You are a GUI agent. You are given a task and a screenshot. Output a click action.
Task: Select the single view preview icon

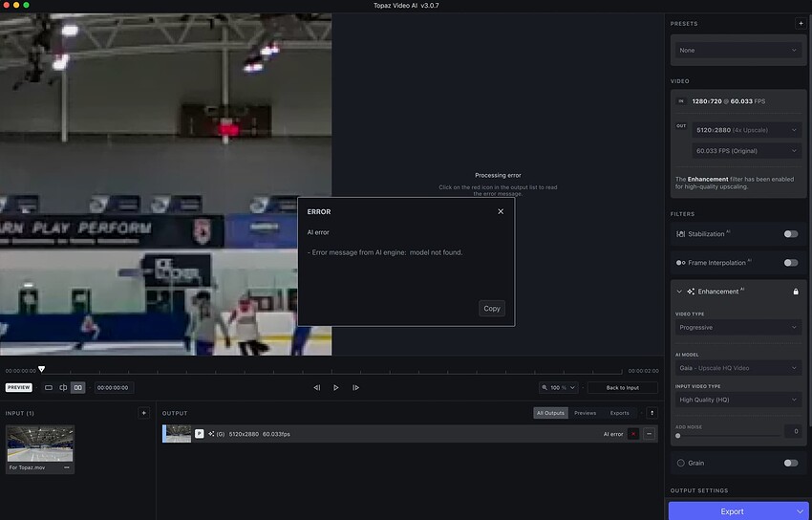click(x=49, y=387)
